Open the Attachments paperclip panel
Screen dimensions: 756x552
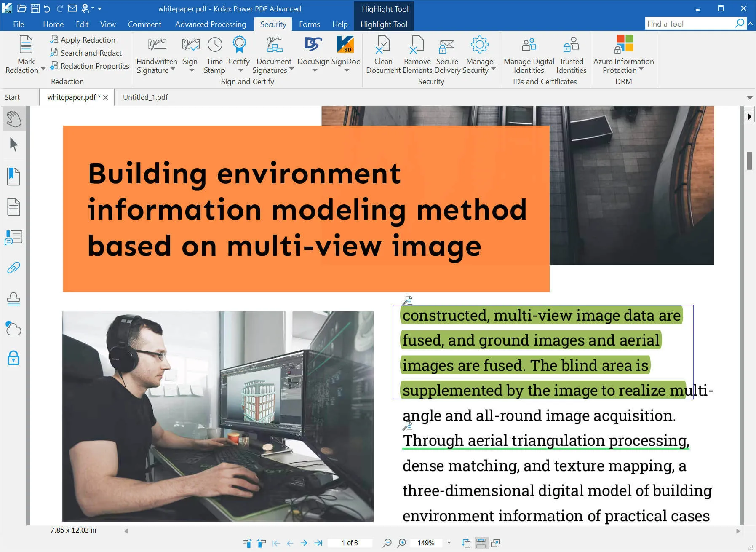tap(13, 268)
